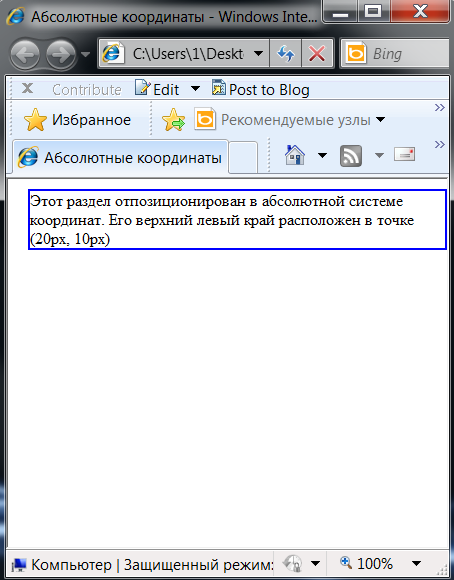This screenshot has height=580, width=454.
Task: Open the Home button dropdown arrow
Action: click(x=323, y=155)
